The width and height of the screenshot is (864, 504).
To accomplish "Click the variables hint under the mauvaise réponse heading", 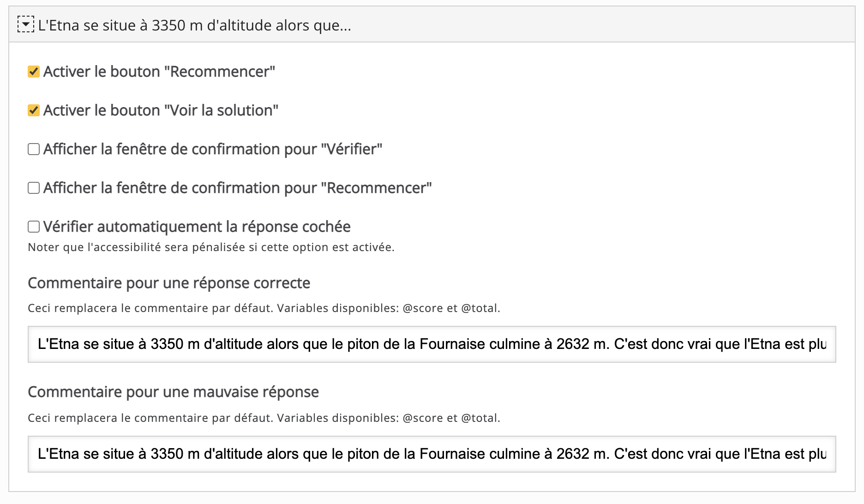I will pyautogui.click(x=264, y=418).
